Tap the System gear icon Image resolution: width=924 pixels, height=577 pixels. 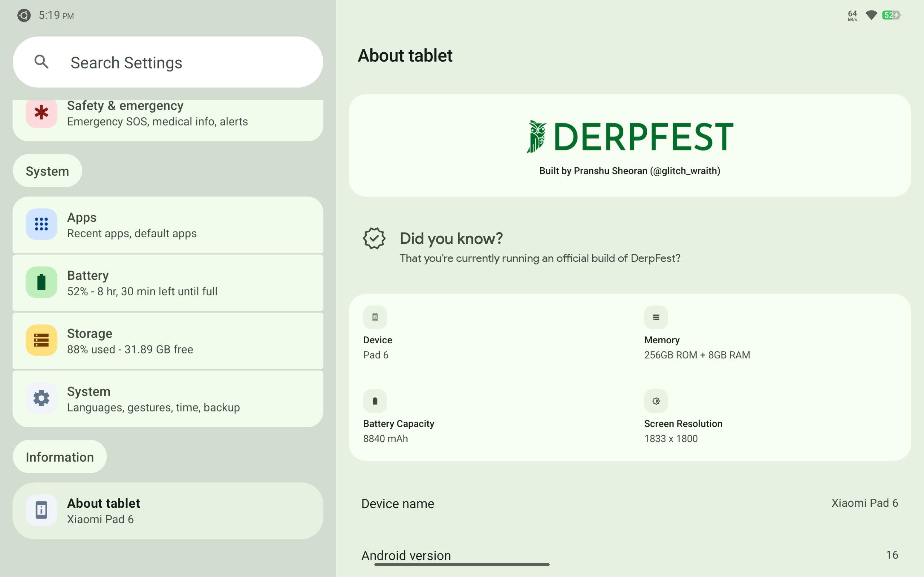pos(41,398)
